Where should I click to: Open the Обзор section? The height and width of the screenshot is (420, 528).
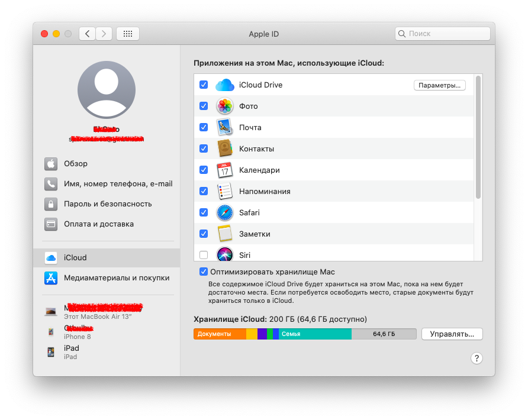[107, 163]
